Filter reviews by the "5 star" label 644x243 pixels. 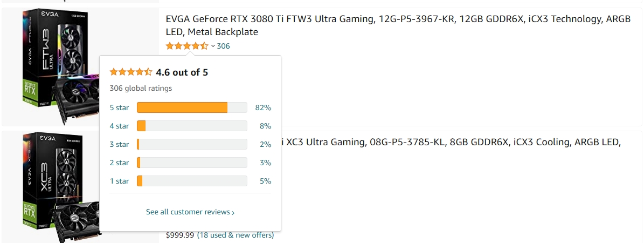119,107
